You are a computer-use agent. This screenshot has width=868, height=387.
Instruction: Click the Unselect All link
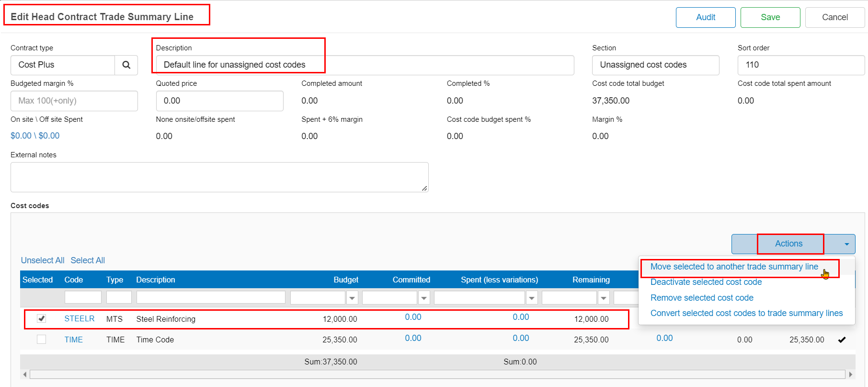(x=43, y=260)
